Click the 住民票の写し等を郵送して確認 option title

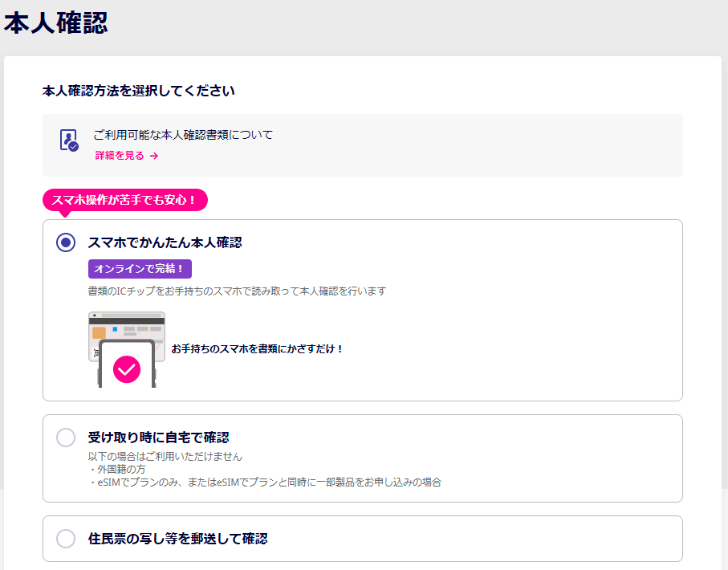(178, 539)
